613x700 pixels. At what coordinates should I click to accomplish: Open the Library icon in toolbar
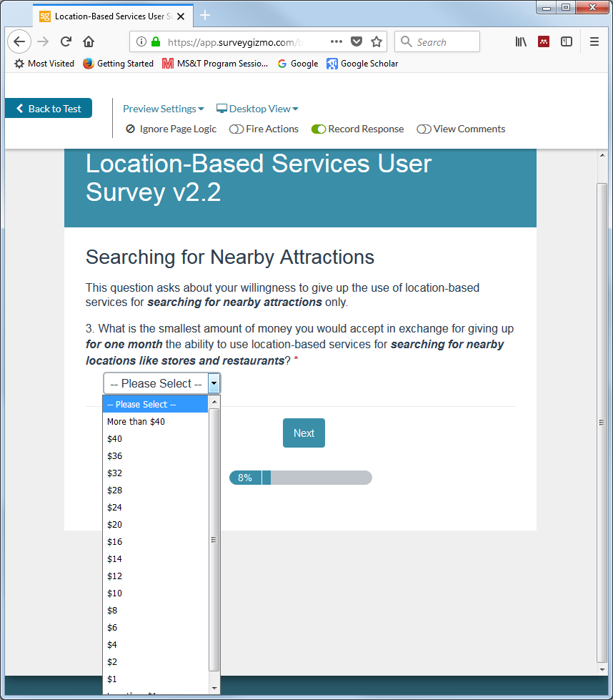[521, 42]
